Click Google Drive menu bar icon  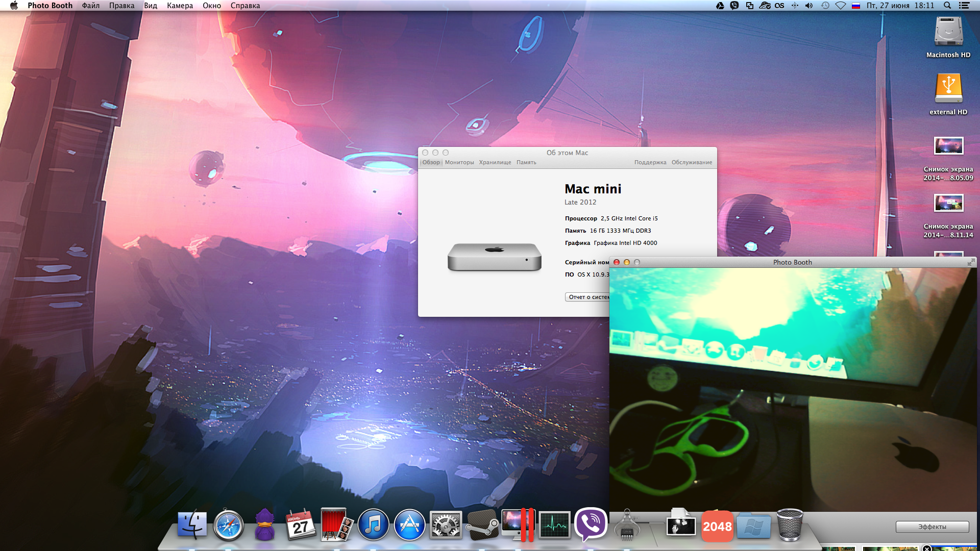click(720, 6)
